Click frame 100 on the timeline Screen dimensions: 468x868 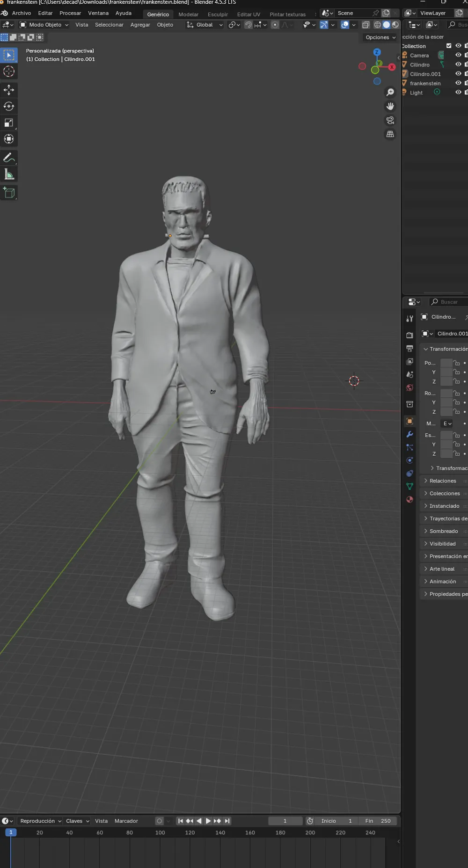(x=160, y=832)
